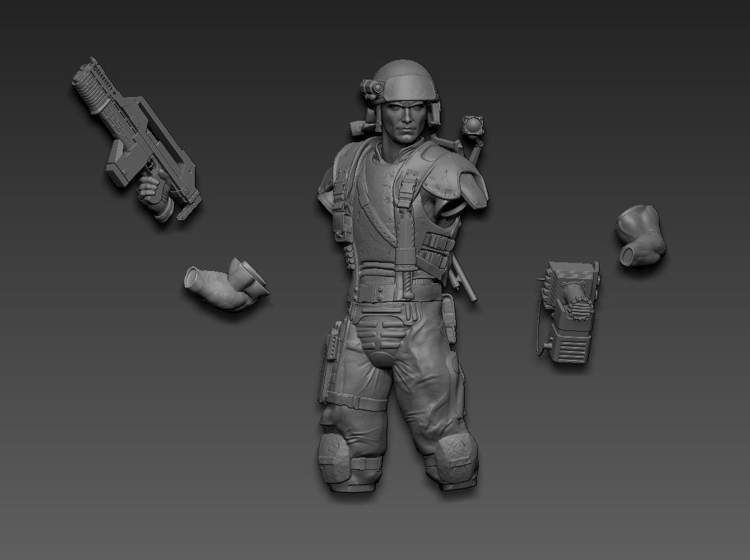Select the pulse rifle with hand model
The height and width of the screenshot is (560, 750).
click(x=137, y=140)
